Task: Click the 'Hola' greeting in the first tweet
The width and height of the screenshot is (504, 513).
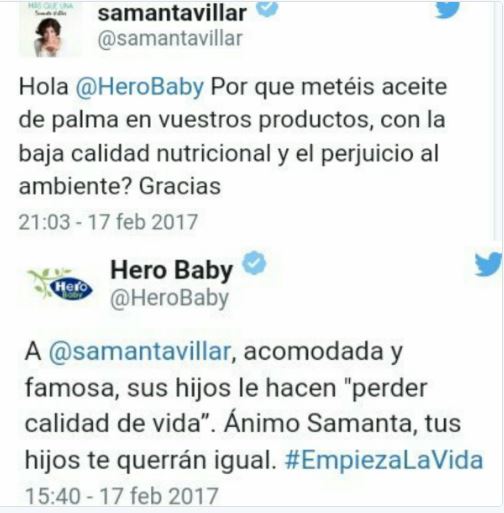Action: click(x=44, y=87)
